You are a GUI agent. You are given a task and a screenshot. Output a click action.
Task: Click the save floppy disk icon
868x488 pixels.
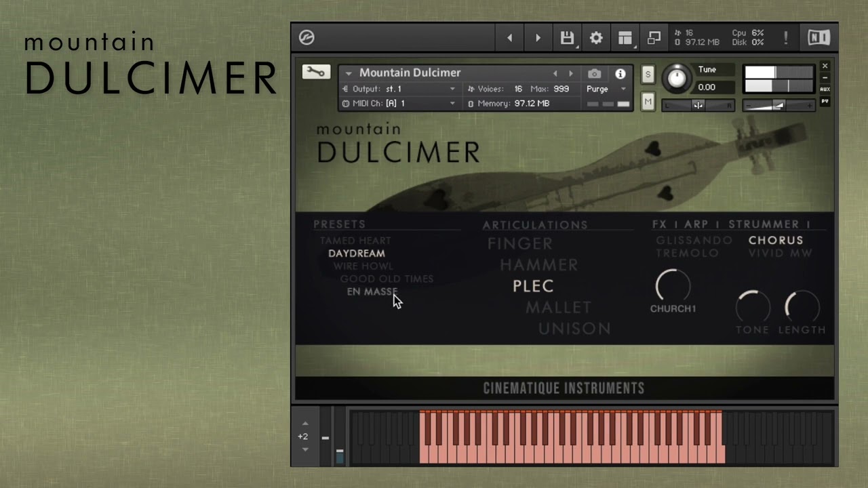click(x=567, y=38)
